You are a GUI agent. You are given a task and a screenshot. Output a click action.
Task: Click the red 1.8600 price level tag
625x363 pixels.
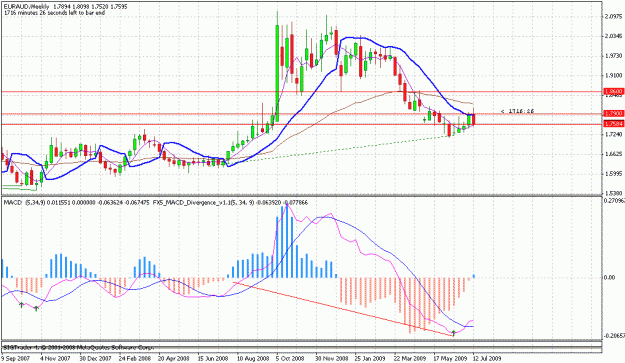point(614,92)
